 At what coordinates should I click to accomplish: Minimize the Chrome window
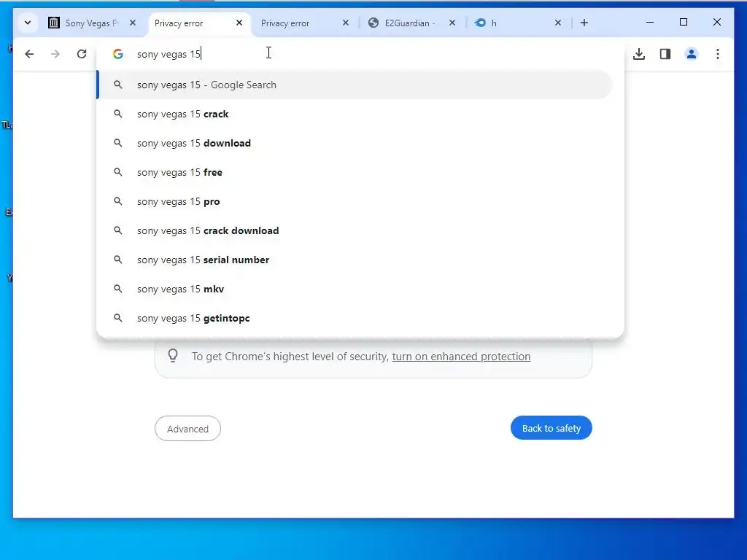point(650,23)
